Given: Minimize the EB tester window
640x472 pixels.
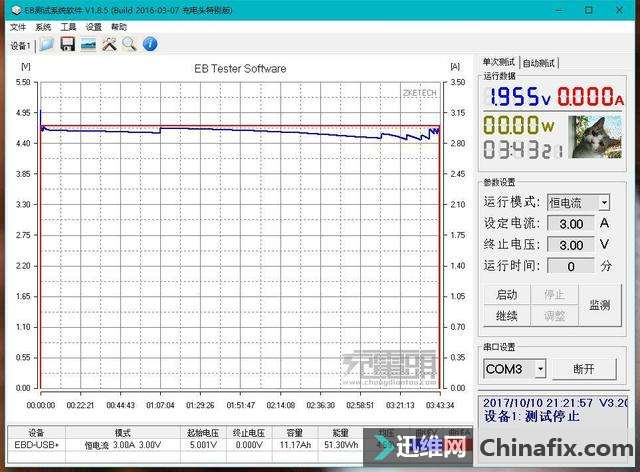Looking at the screenshot, I should (x=559, y=10).
